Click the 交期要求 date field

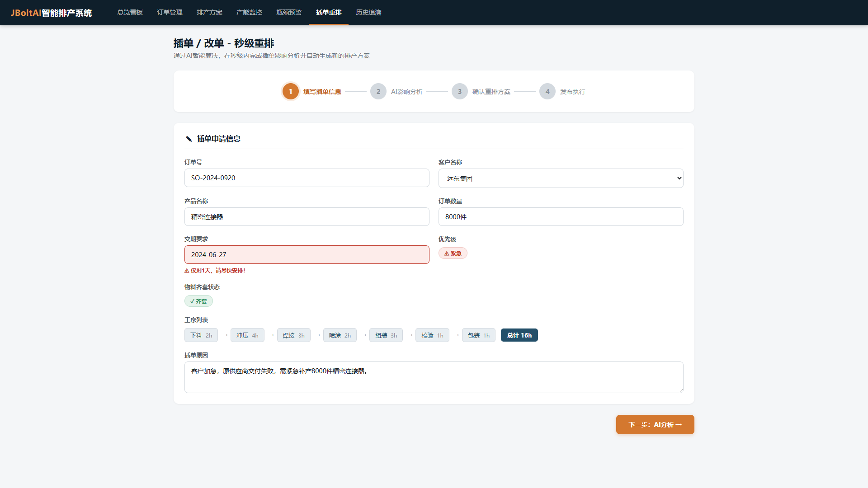point(307,255)
